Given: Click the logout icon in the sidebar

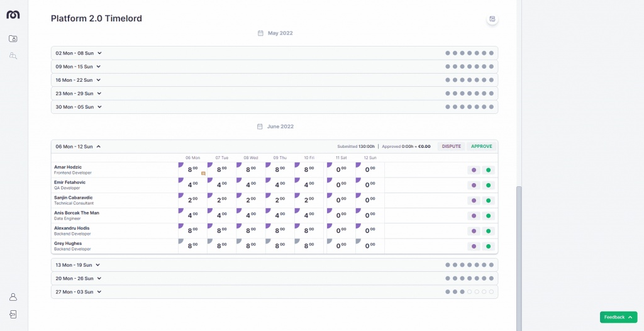Looking at the screenshot, I should click(x=13, y=315).
